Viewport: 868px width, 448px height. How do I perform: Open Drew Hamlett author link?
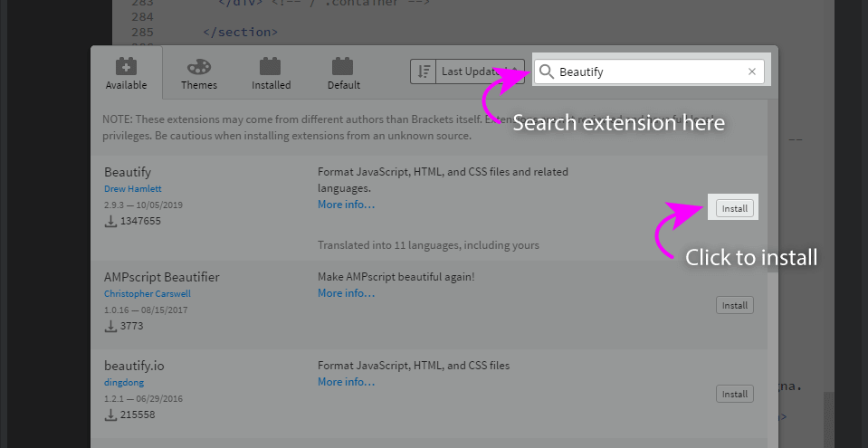click(x=133, y=189)
